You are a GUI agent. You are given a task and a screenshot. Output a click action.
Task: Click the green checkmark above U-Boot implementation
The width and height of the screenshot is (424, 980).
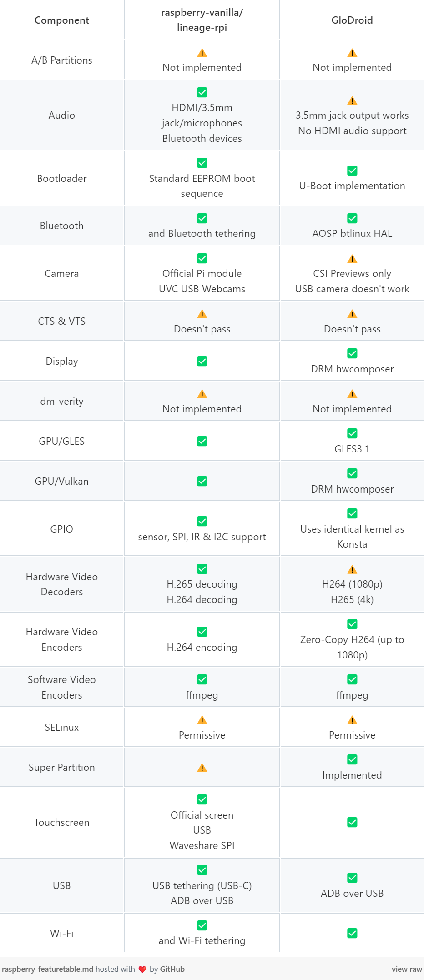pos(352,171)
